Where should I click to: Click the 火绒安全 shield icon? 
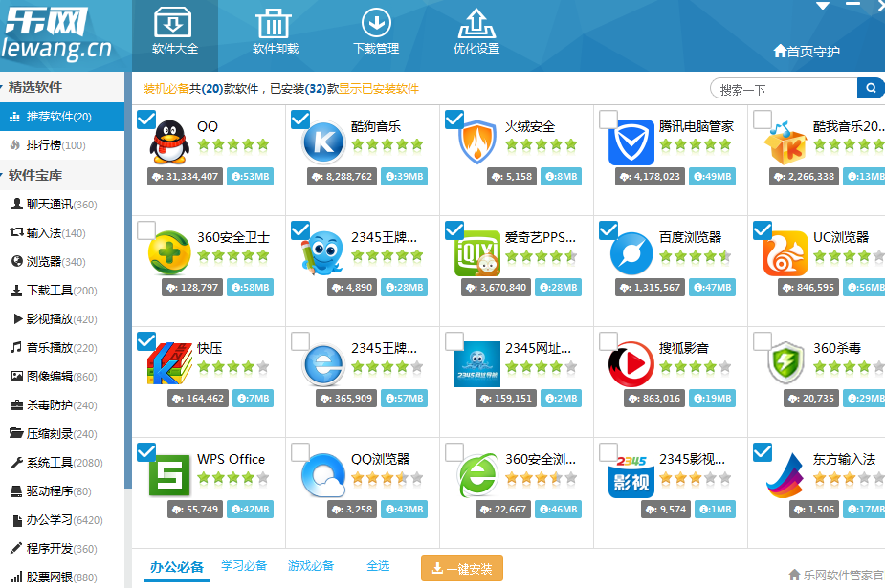pos(477,142)
